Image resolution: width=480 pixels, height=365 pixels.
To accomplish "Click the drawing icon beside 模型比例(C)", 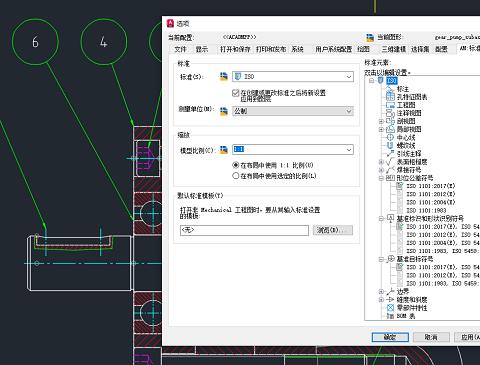I will pyautogui.click(x=224, y=150).
